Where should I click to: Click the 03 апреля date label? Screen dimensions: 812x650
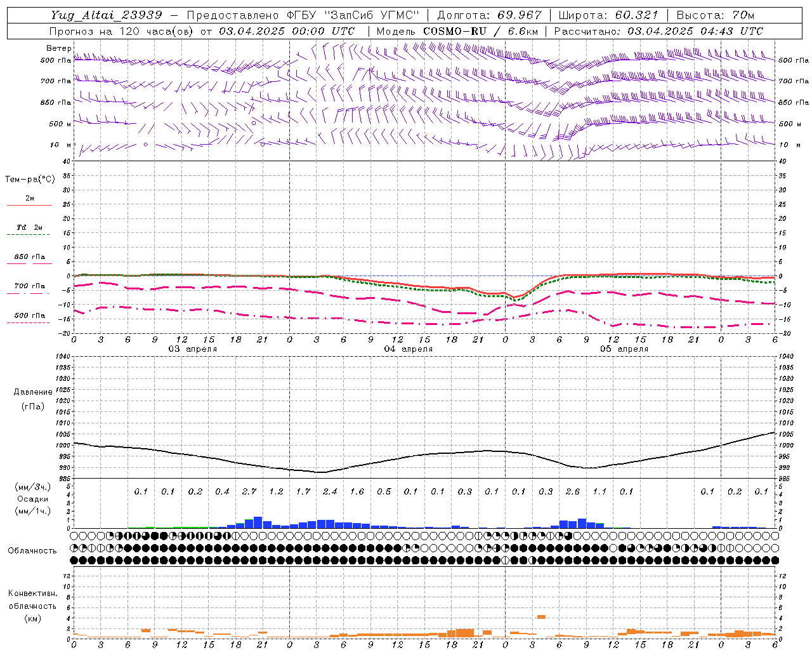[192, 349]
